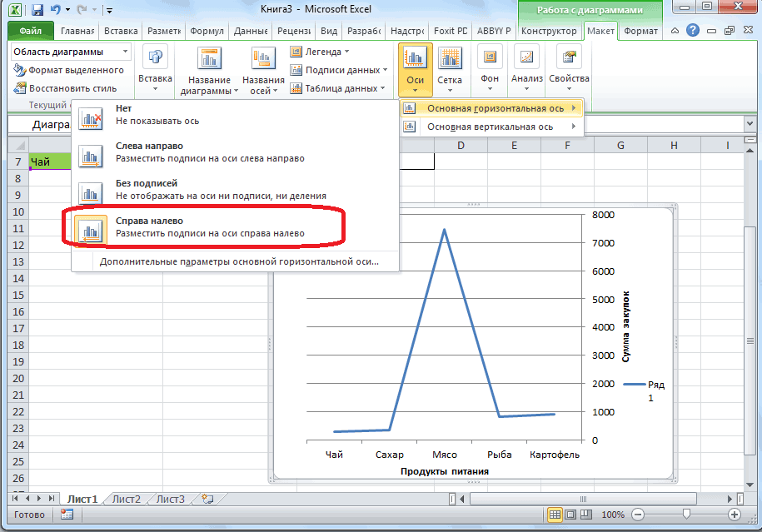762x532 pixels.
Task: Expand the Область диаграммы element dropdown
Action: 126,52
